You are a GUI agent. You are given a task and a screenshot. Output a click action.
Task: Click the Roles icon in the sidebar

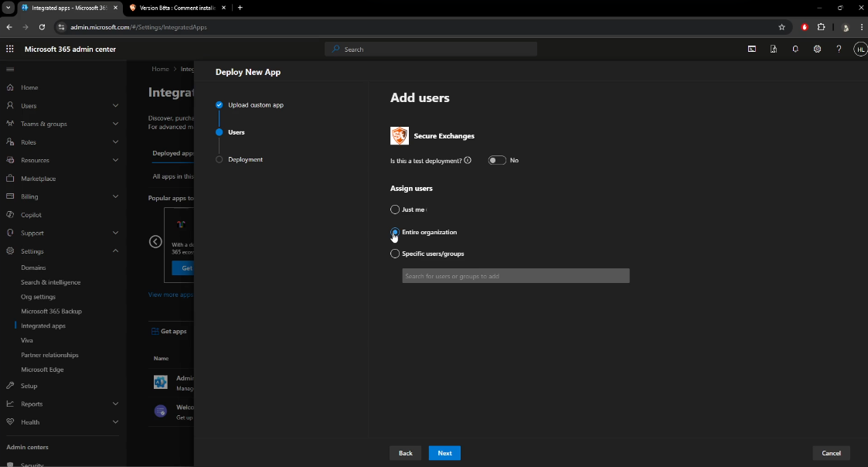pyautogui.click(x=10, y=141)
